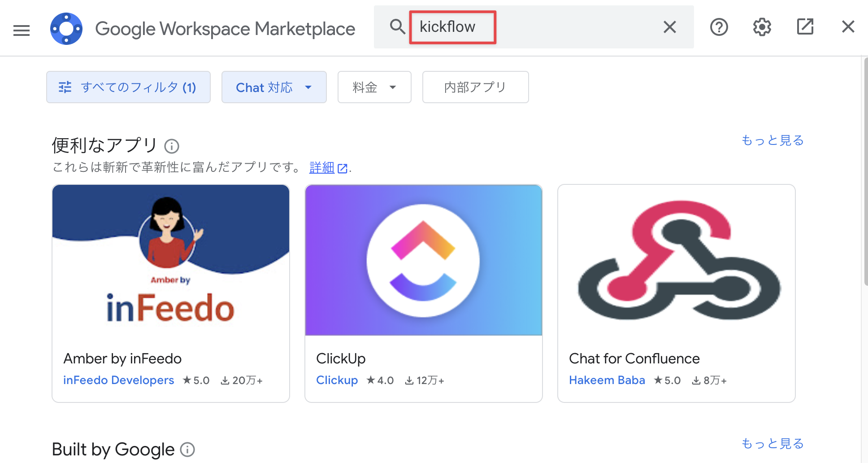Open Hakeem Baba developer link
Viewport: 868px width, 463px height.
pos(607,380)
